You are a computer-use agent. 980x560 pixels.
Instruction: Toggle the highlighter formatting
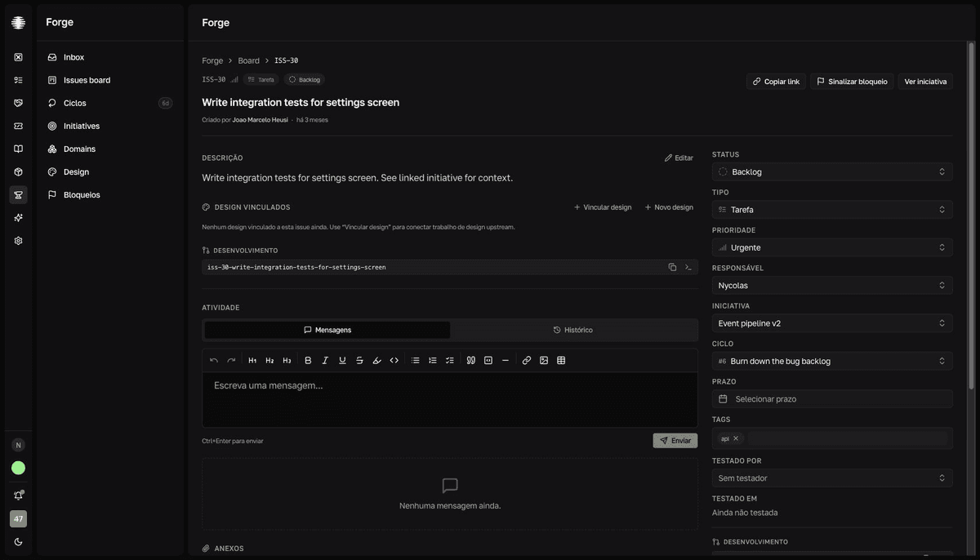376,360
